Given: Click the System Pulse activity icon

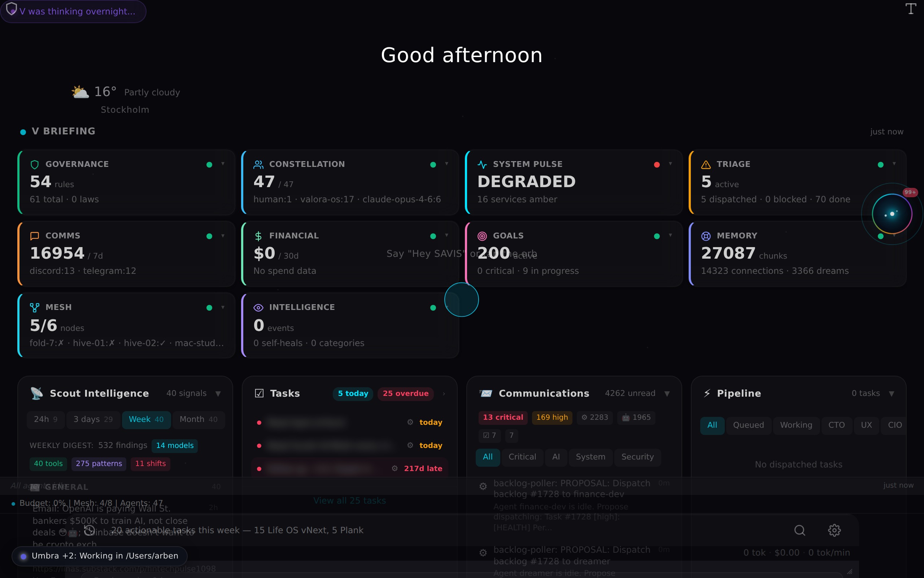Looking at the screenshot, I should tap(482, 164).
